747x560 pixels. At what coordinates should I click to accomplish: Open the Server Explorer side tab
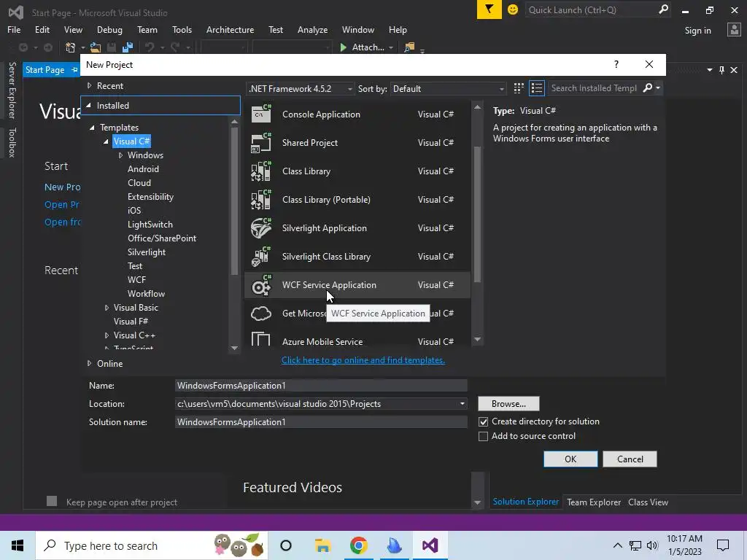(12, 90)
